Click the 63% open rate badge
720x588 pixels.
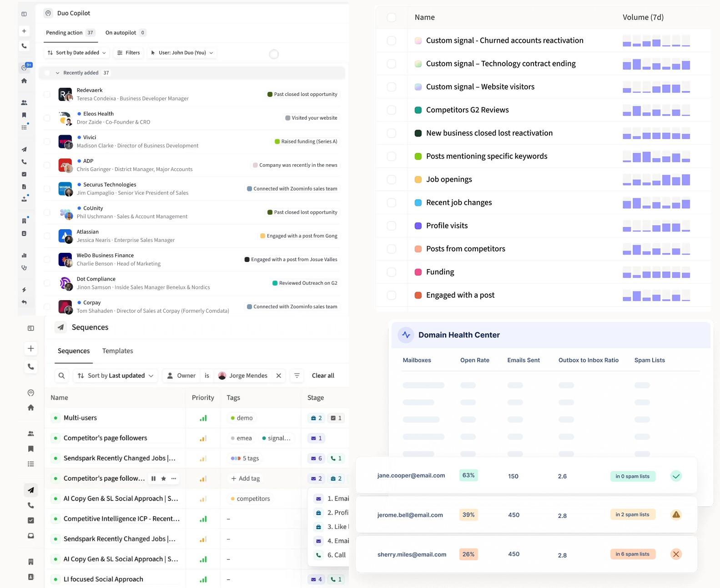coord(468,476)
